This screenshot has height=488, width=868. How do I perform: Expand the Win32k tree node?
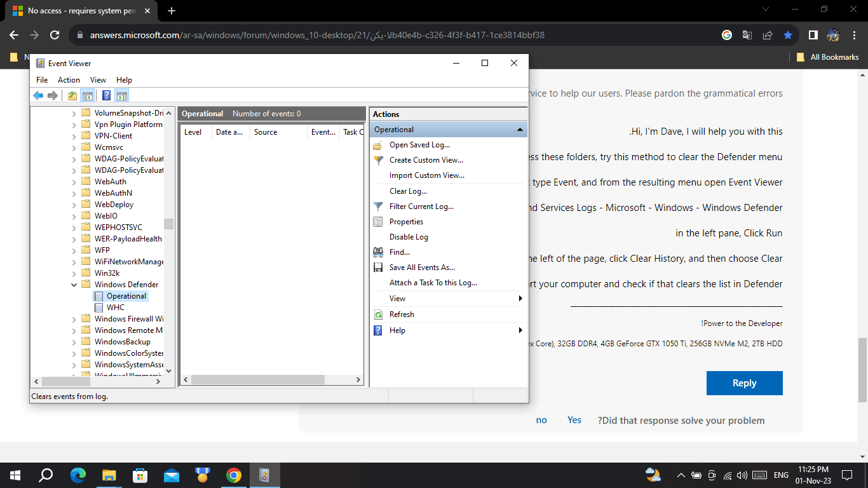click(74, 273)
